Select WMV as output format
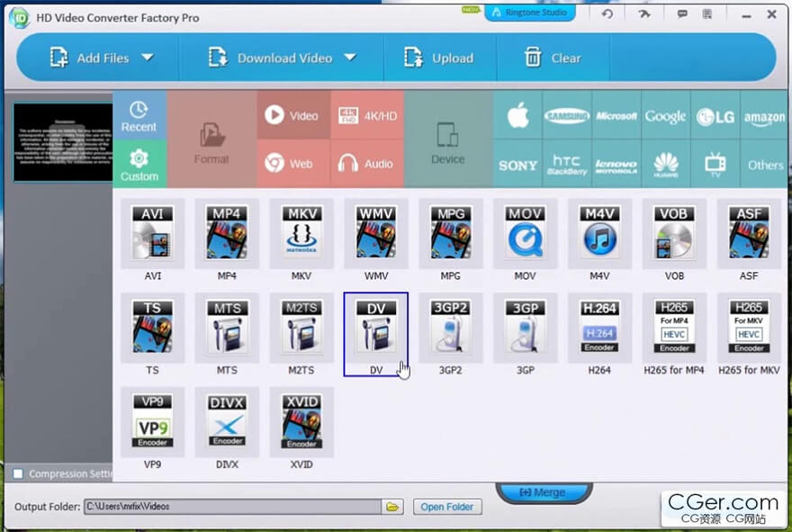The image size is (792, 532). (x=376, y=233)
